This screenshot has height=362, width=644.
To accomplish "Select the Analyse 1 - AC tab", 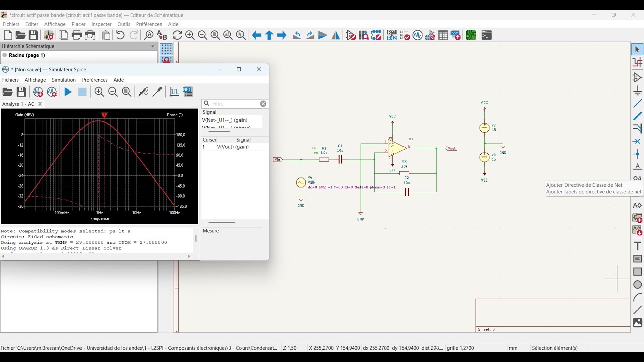I will (x=18, y=104).
